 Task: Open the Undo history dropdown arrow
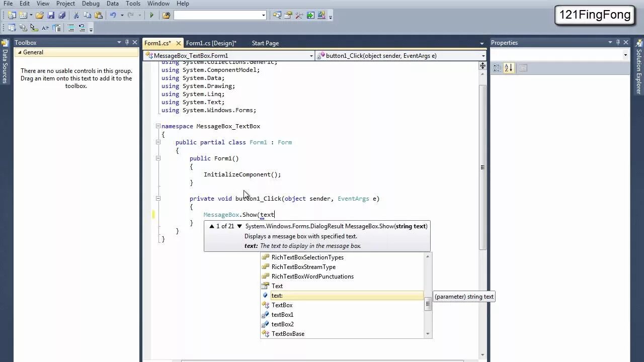(122, 16)
